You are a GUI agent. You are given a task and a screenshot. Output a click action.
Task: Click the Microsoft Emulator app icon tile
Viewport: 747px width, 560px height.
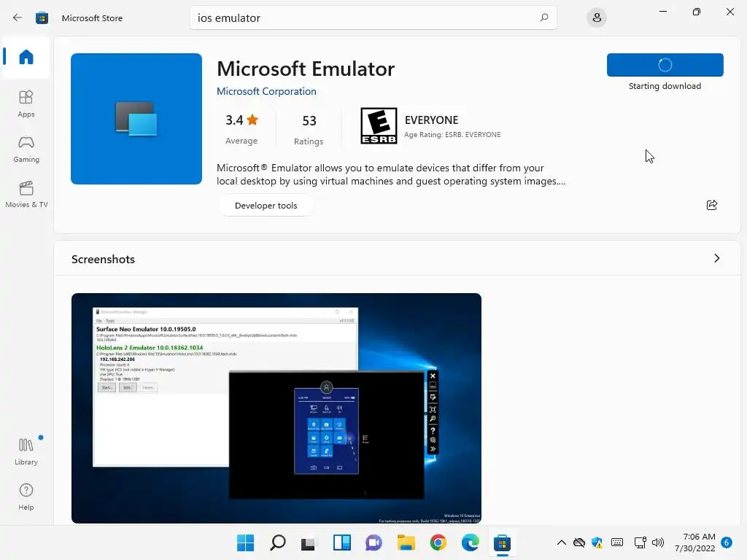(136, 119)
